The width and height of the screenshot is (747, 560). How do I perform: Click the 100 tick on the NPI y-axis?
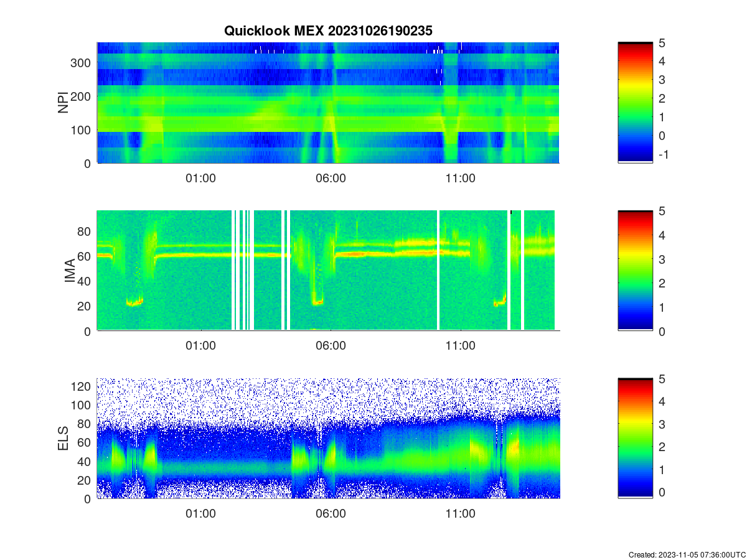coord(82,130)
